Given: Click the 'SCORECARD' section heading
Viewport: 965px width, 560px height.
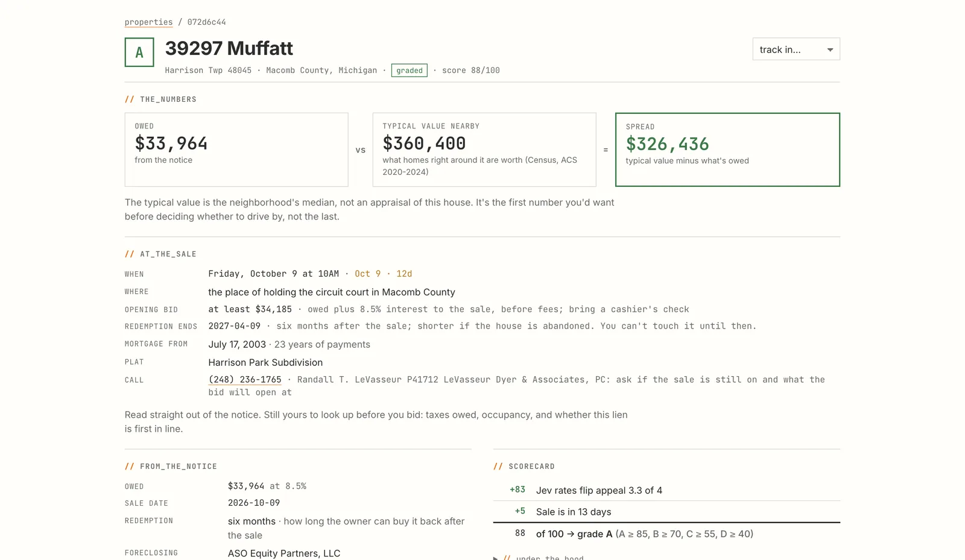Looking at the screenshot, I should point(531,467).
